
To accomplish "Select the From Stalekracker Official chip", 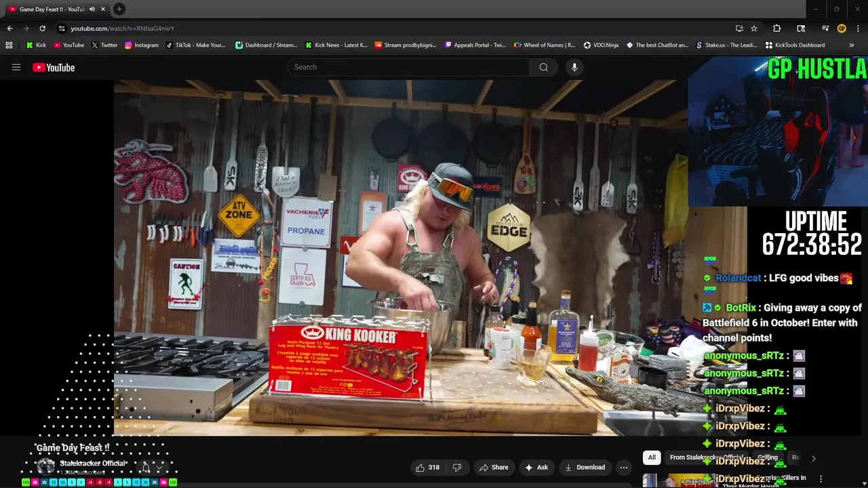I will 705,457.
